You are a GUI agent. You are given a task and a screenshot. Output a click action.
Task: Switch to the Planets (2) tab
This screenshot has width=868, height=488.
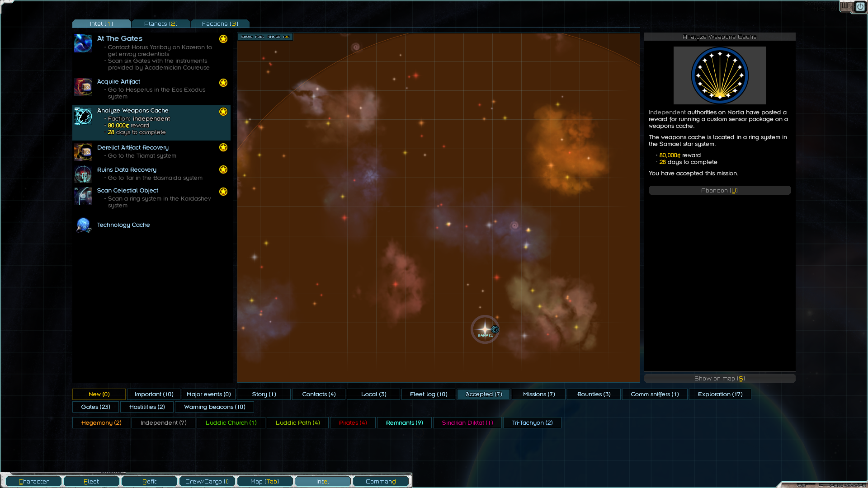point(161,23)
